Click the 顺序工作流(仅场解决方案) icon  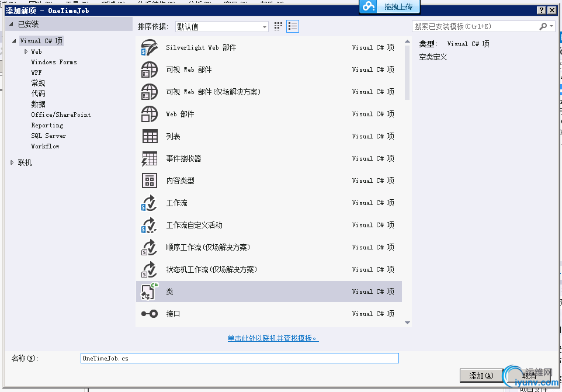(149, 247)
